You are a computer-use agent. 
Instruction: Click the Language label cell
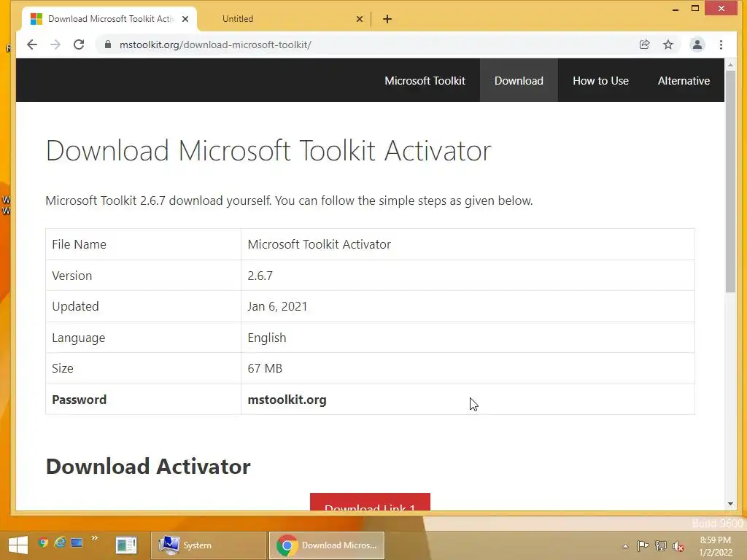[144, 337]
